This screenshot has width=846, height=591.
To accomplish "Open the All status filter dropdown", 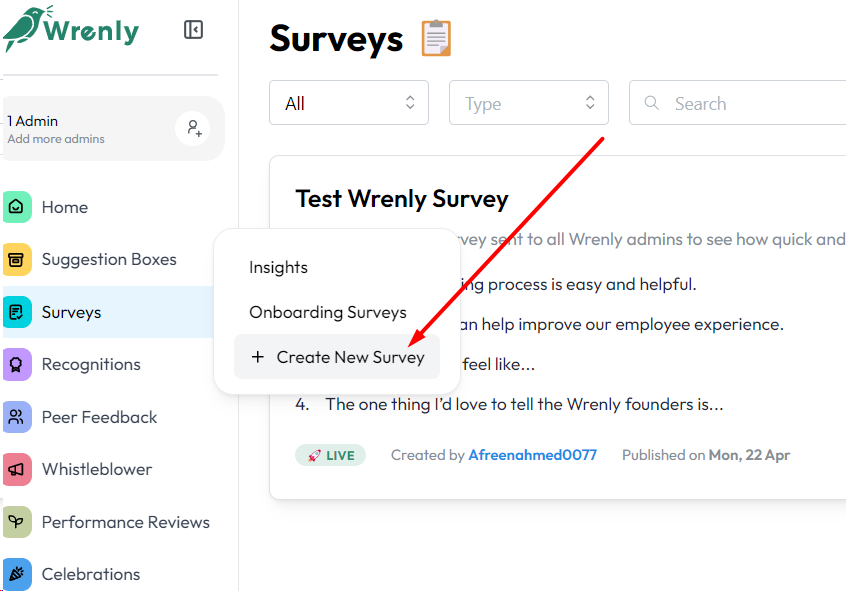I will click(x=349, y=103).
